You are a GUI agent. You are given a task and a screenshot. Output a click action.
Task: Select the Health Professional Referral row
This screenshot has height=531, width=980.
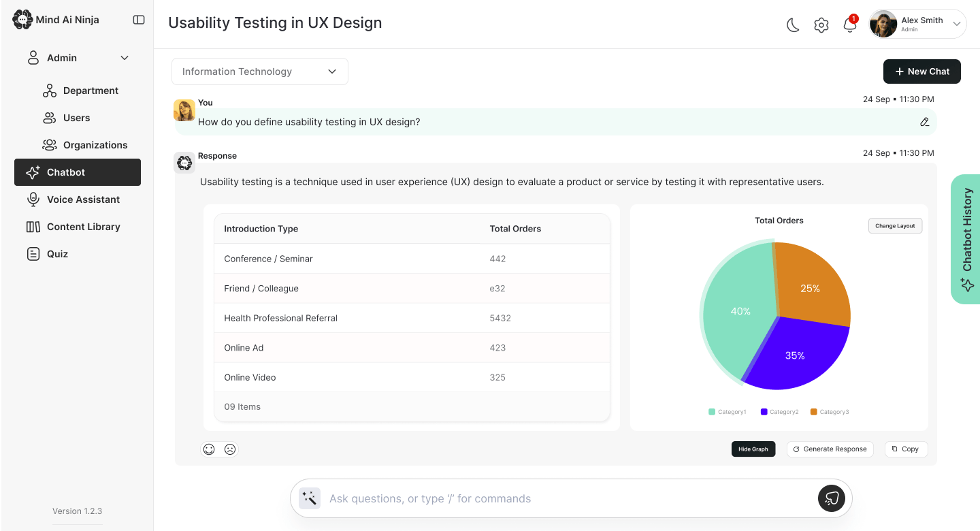click(412, 318)
